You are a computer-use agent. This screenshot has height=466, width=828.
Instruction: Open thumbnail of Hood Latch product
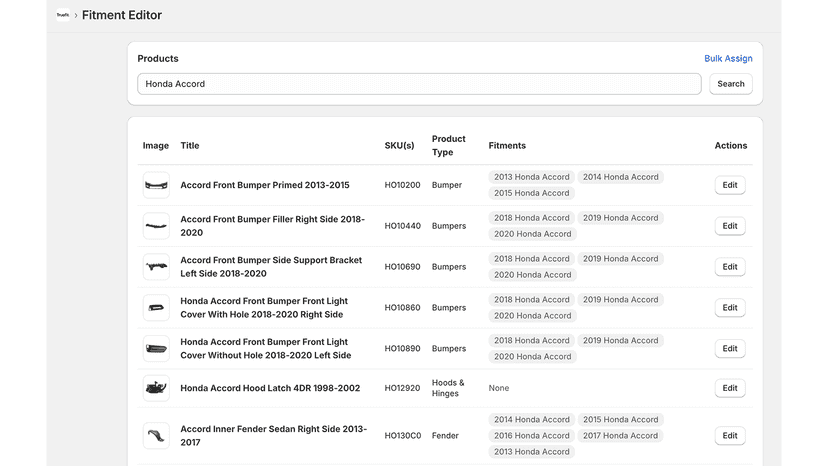point(156,388)
